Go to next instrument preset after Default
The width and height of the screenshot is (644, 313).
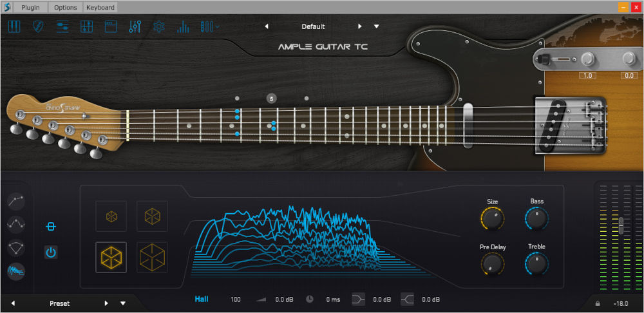pos(360,26)
